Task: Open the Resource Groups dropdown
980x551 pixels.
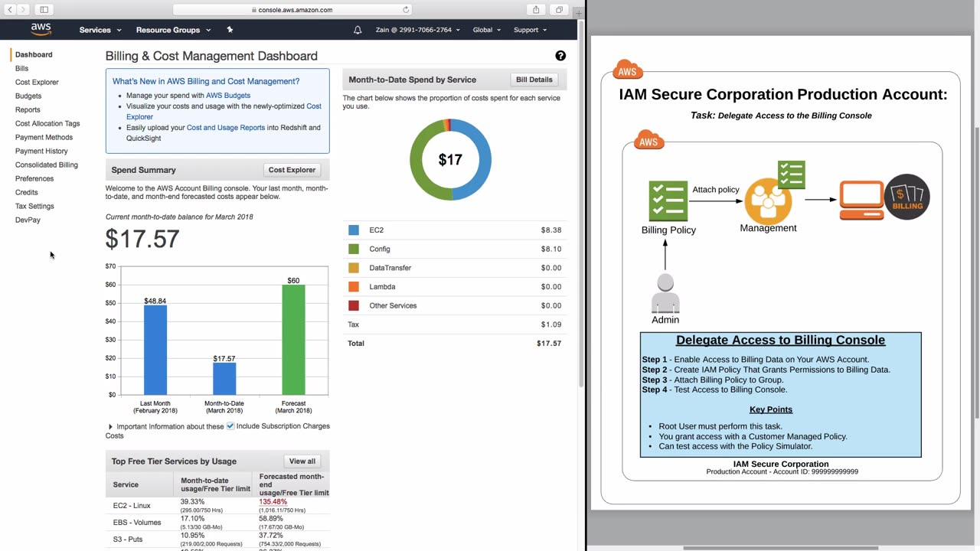Action: (x=173, y=30)
